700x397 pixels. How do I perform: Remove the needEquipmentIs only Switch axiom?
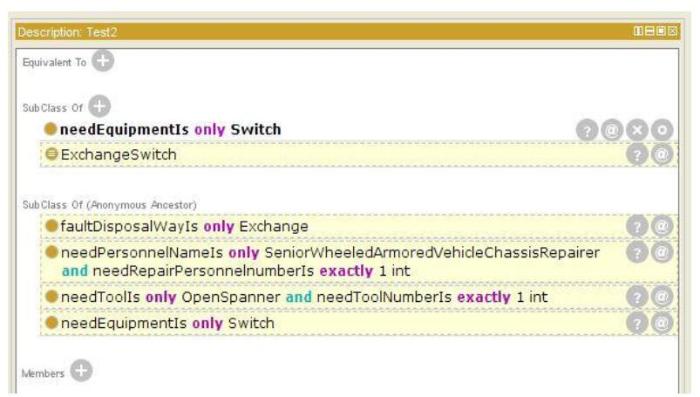637,130
